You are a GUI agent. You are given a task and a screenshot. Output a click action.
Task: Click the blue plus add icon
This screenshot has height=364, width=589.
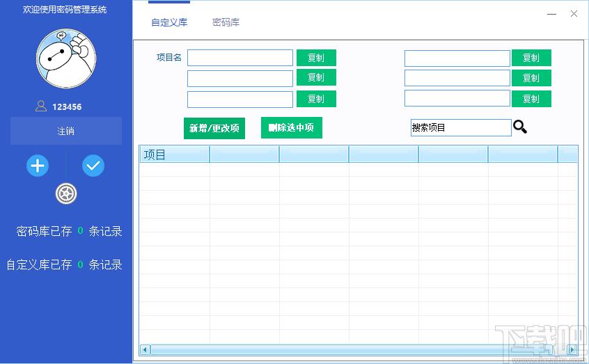(x=38, y=166)
